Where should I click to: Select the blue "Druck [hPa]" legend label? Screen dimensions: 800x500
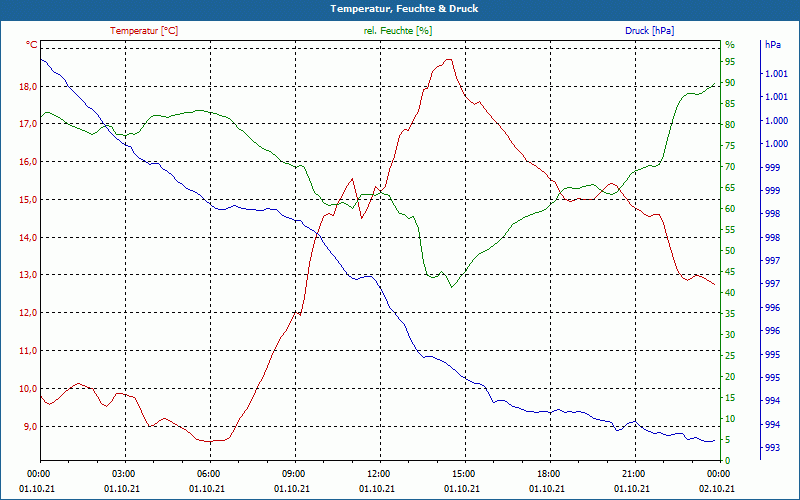(649, 31)
